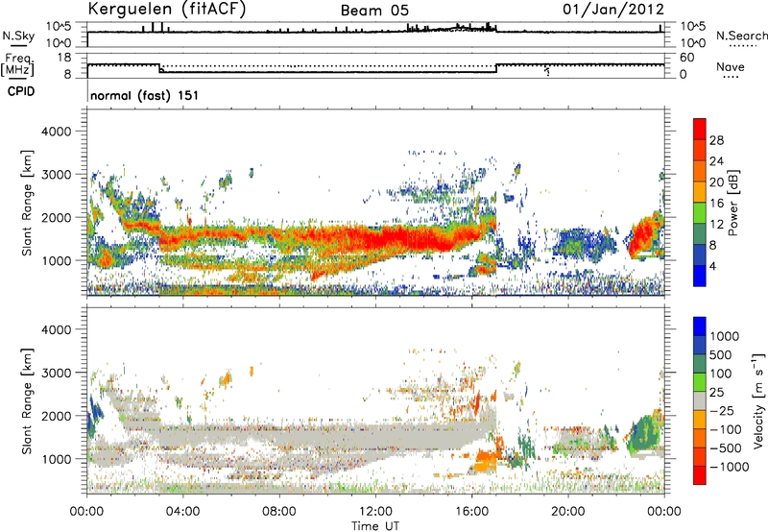Click the 16:00 time tick label

click(471, 512)
